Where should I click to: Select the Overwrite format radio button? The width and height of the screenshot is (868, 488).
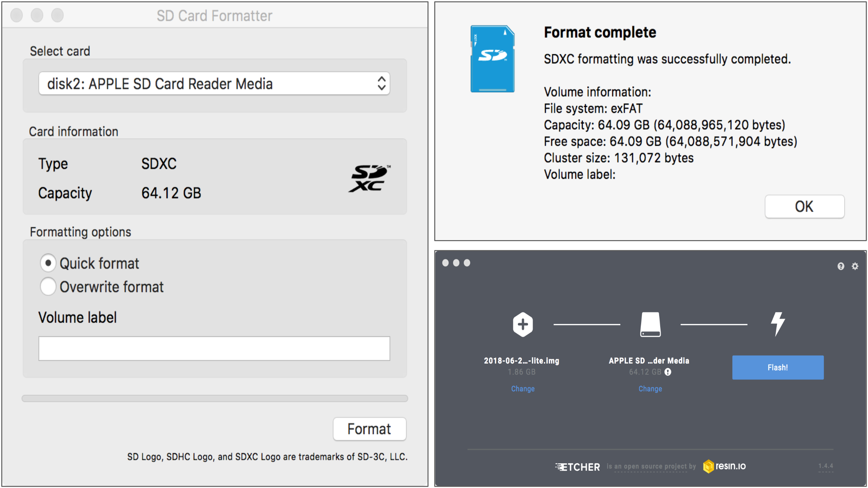[x=48, y=286]
